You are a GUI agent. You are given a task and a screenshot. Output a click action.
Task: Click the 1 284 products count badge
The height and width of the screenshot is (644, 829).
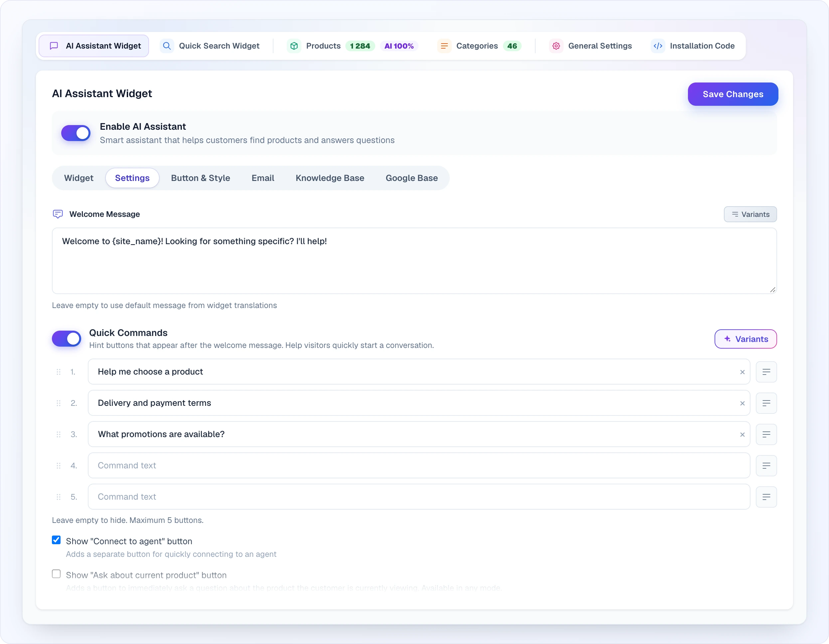(360, 46)
